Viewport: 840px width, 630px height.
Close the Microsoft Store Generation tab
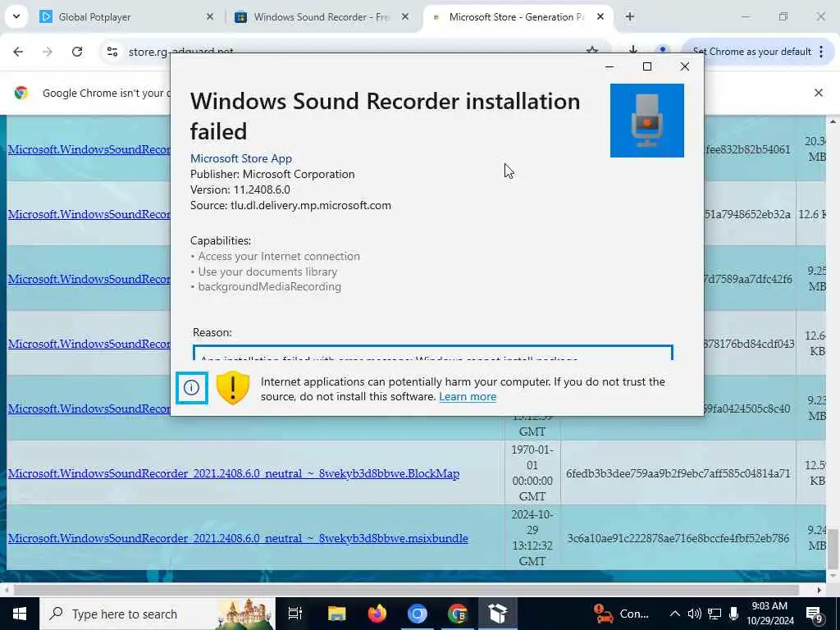600,17
